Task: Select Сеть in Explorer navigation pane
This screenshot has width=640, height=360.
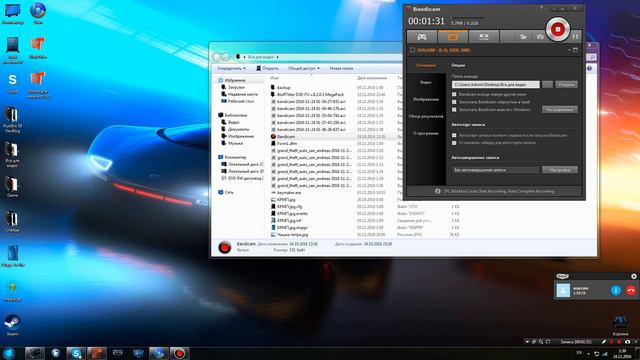Action: [226, 192]
